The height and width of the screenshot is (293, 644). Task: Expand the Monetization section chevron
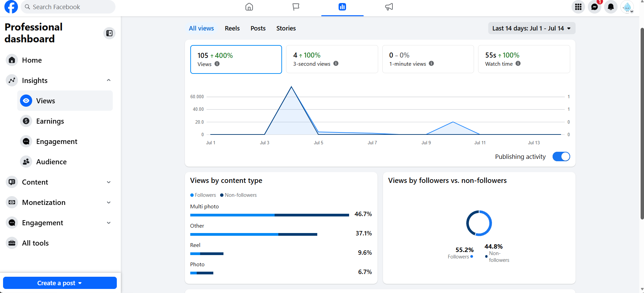point(109,202)
